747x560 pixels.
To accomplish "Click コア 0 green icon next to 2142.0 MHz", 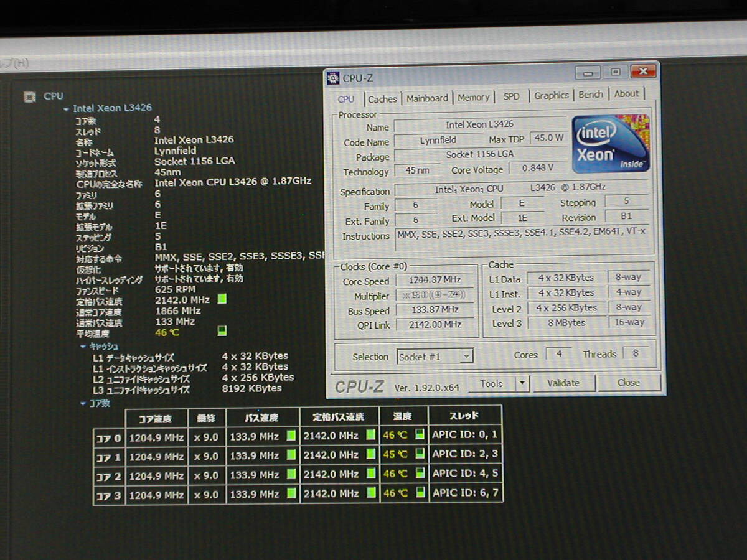I will [x=370, y=435].
